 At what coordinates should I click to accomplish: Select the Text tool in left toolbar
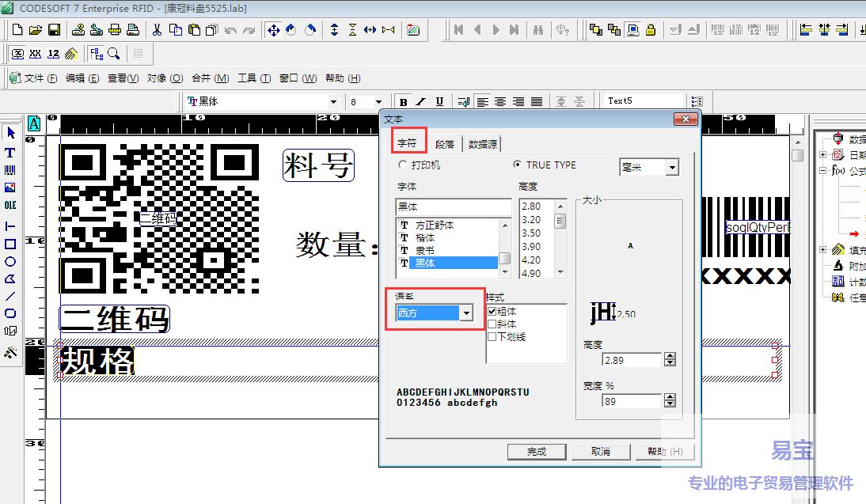[10, 153]
